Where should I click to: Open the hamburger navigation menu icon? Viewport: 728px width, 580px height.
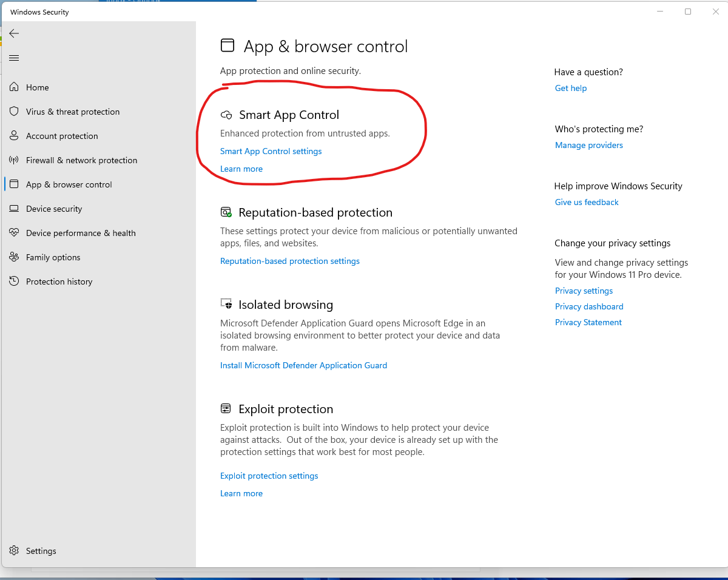[x=14, y=58]
